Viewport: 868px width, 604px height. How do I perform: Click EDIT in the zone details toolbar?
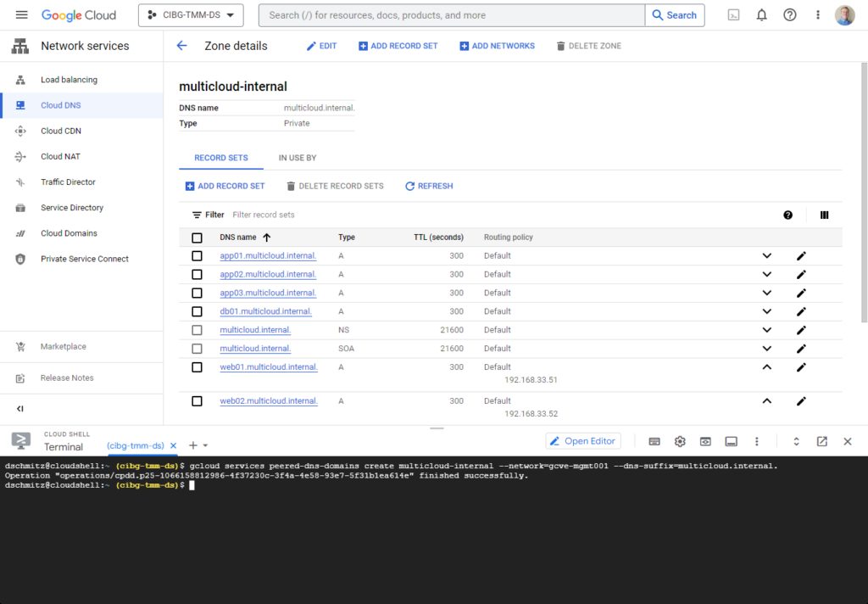321,46
